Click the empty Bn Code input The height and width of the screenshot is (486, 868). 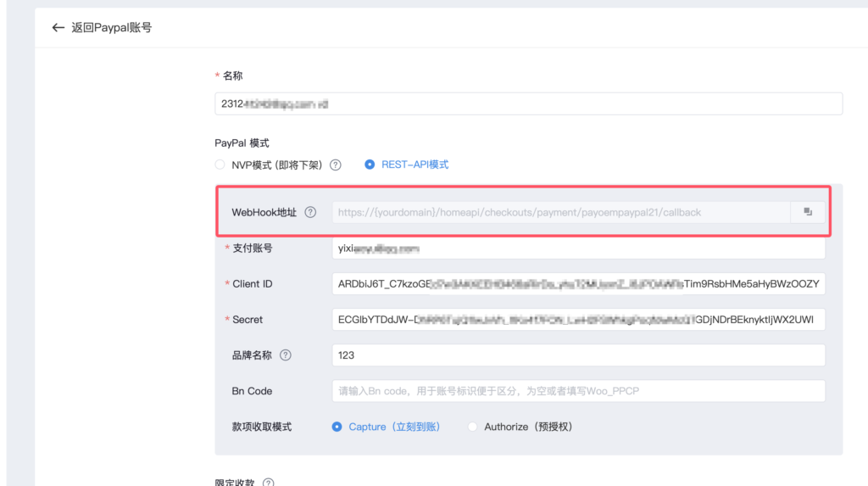click(x=578, y=391)
